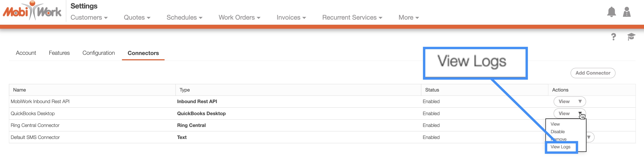Open the Configuration tab

(x=99, y=53)
